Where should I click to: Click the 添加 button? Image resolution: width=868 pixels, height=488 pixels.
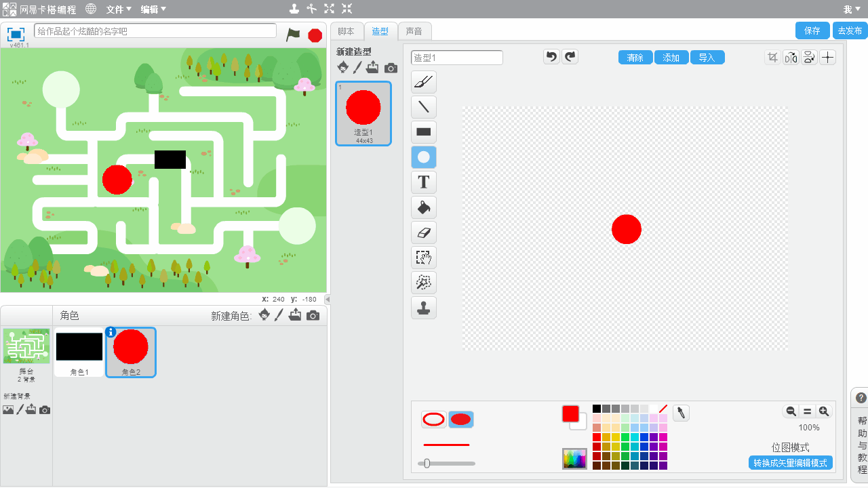[671, 58]
